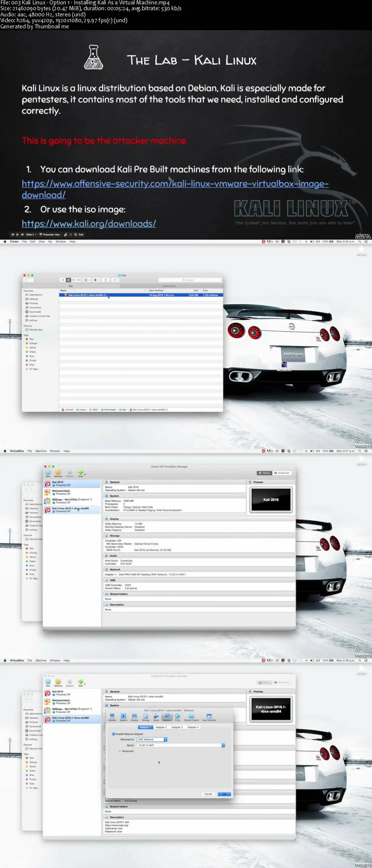Open the gear action dropdown in the Kali Finder toolbar
Image resolution: width=372 pixels, height=868 pixels.
tap(97, 280)
